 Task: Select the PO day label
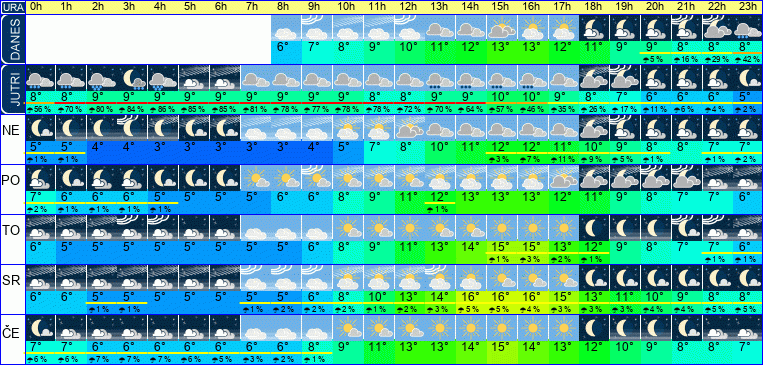10,181
